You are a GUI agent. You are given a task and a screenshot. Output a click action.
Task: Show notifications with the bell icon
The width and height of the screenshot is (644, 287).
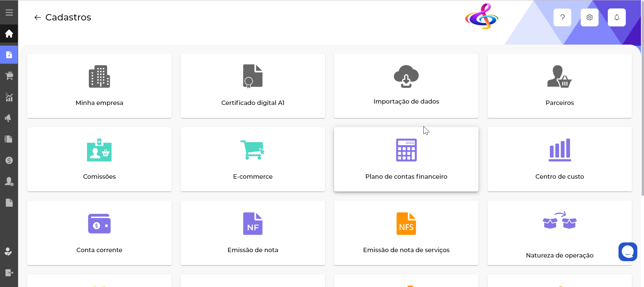617,17
